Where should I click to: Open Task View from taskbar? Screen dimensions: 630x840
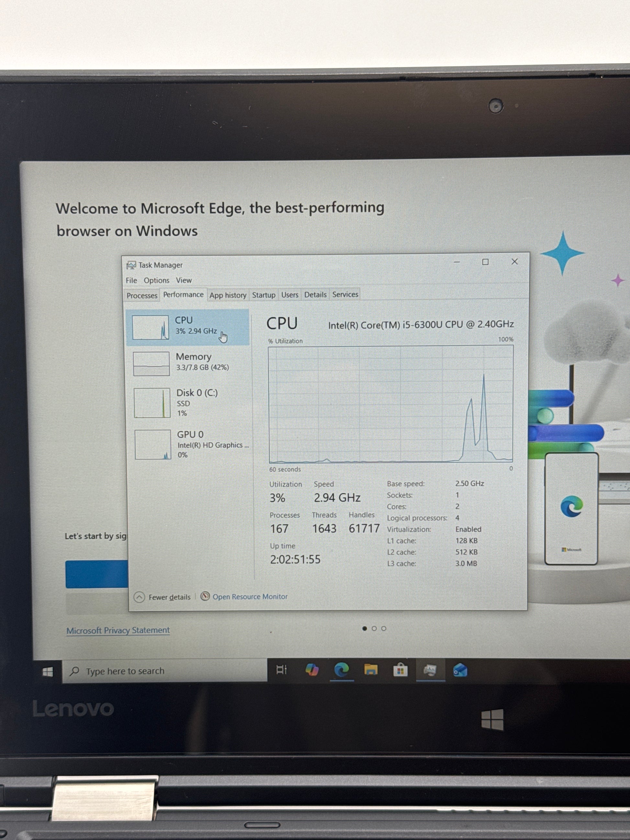(281, 670)
